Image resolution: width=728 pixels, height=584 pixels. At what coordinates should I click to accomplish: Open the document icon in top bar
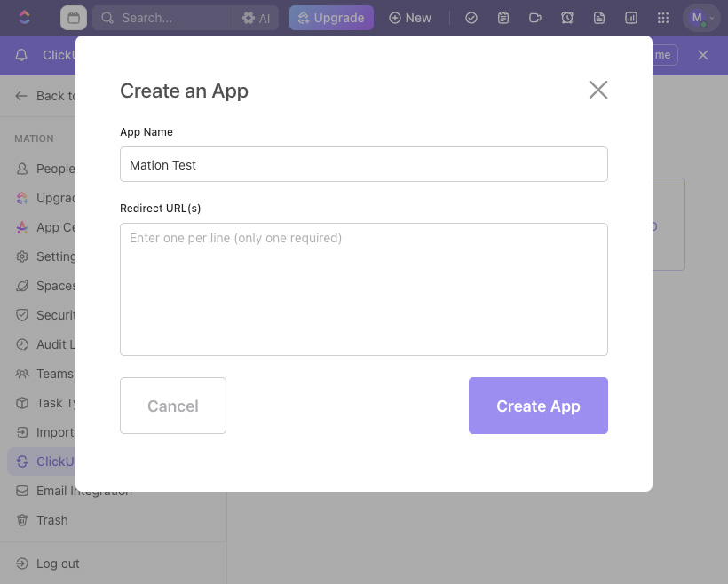pos(599,18)
